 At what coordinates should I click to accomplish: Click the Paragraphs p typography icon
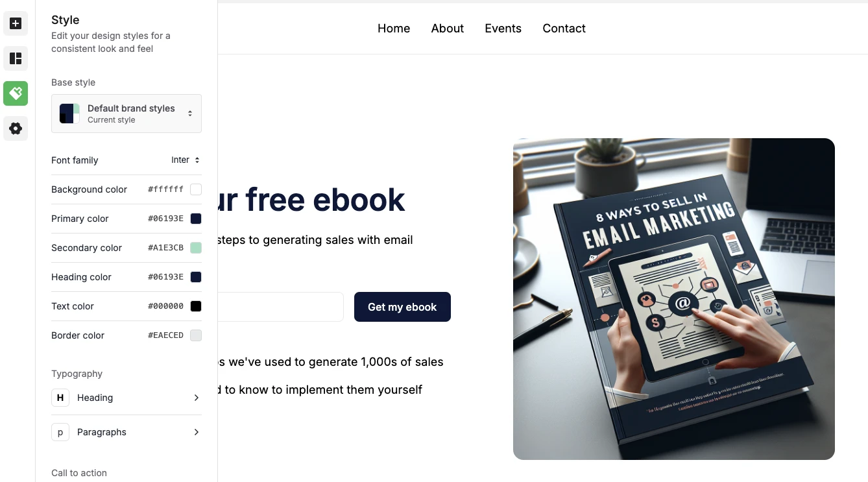coord(60,432)
